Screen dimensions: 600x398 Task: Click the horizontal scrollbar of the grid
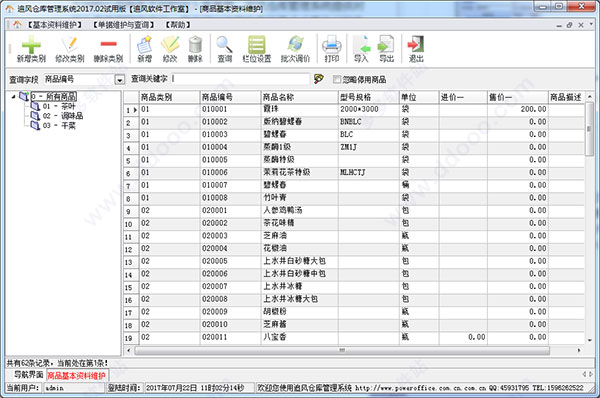(342, 350)
